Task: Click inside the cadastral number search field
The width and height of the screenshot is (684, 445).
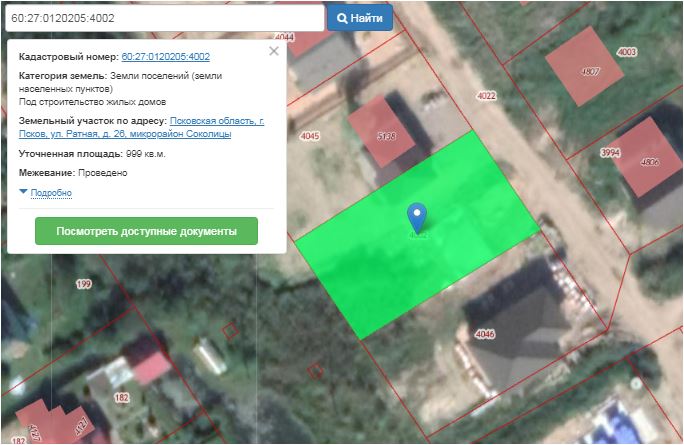Action: 163,18
